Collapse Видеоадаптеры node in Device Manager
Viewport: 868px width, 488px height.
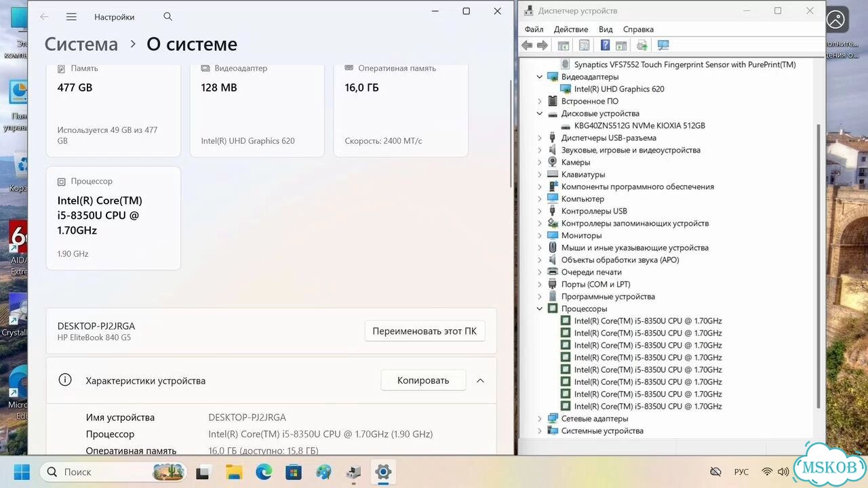[x=540, y=77]
